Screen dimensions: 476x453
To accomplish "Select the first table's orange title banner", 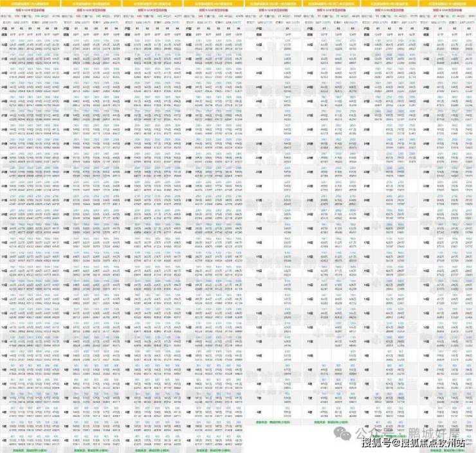I will tap(31, 3).
